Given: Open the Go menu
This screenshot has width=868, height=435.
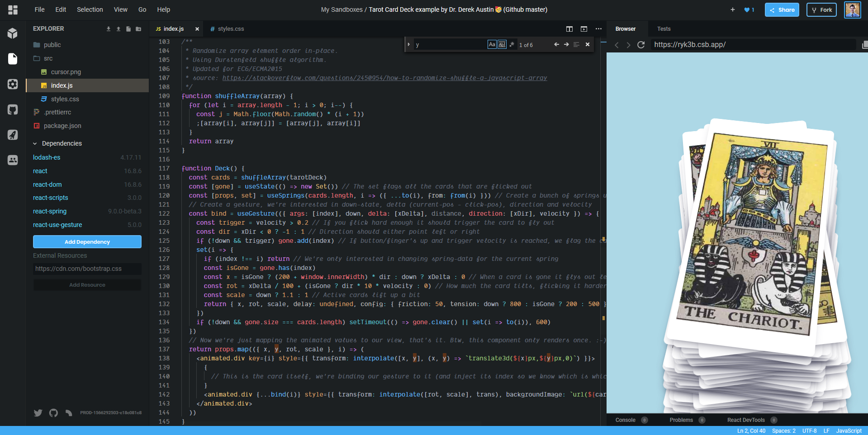Looking at the screenshot, I should point(142,9).
